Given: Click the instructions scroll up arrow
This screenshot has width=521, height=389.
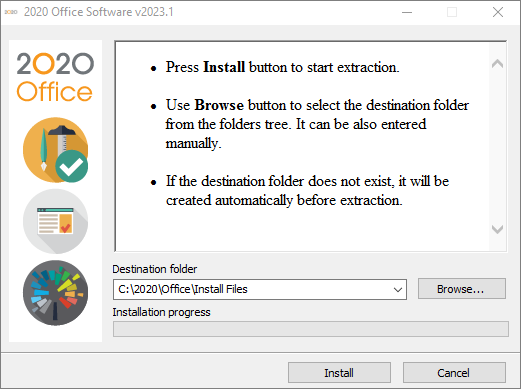Looking at the screenshot, I should click(x=497, y=63).
